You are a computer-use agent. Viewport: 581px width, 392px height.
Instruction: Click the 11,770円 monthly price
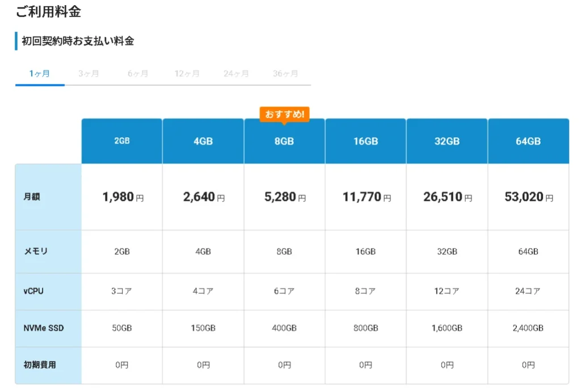[x=367, y=197]
